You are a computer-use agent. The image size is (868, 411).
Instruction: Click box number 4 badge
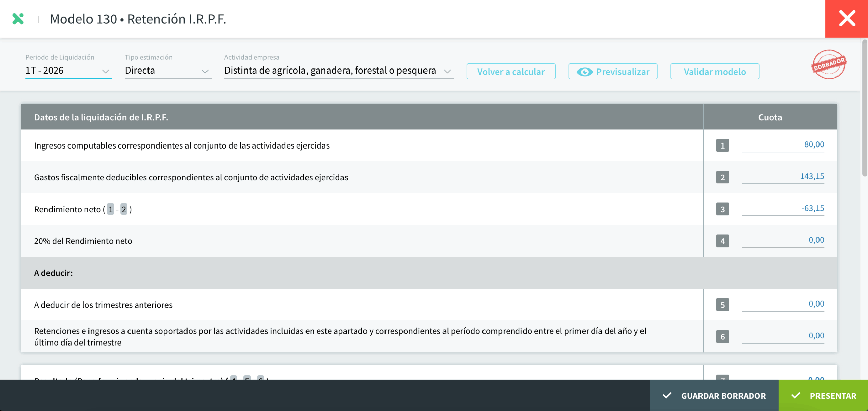(722, 241)
